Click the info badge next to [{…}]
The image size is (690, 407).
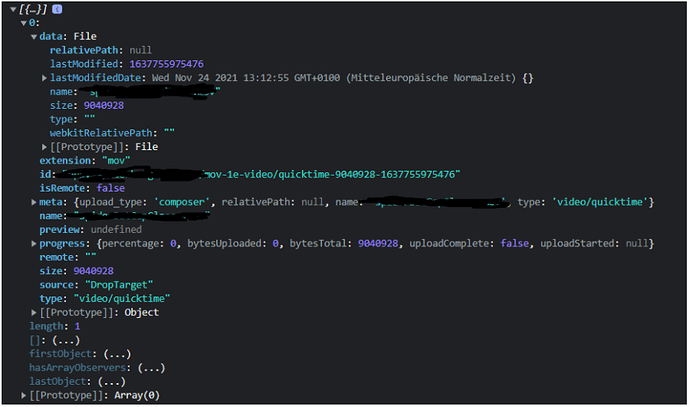tap(57, 9)
